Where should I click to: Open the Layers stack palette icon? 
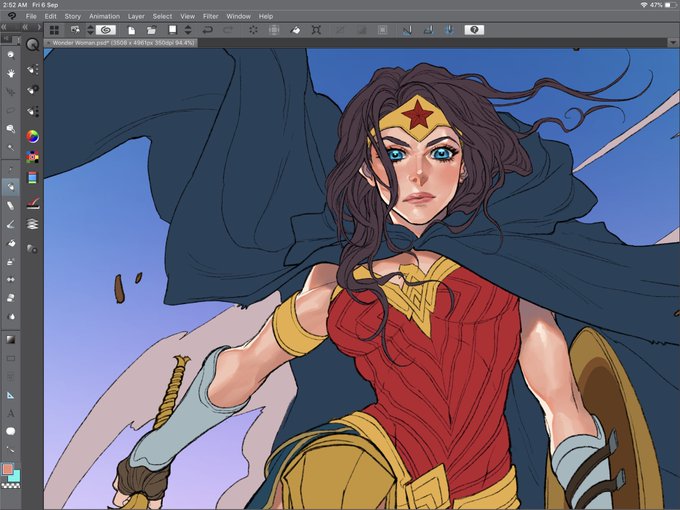(33, 224)
